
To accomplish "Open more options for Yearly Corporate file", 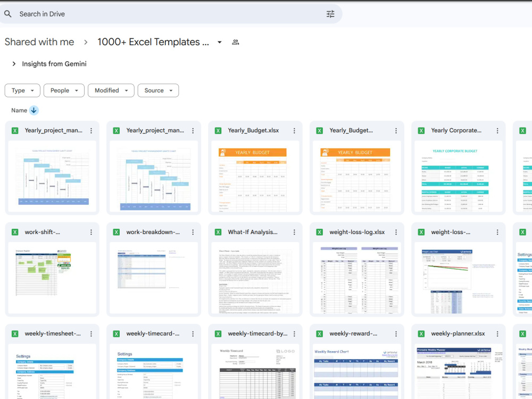I will point(497,131).
